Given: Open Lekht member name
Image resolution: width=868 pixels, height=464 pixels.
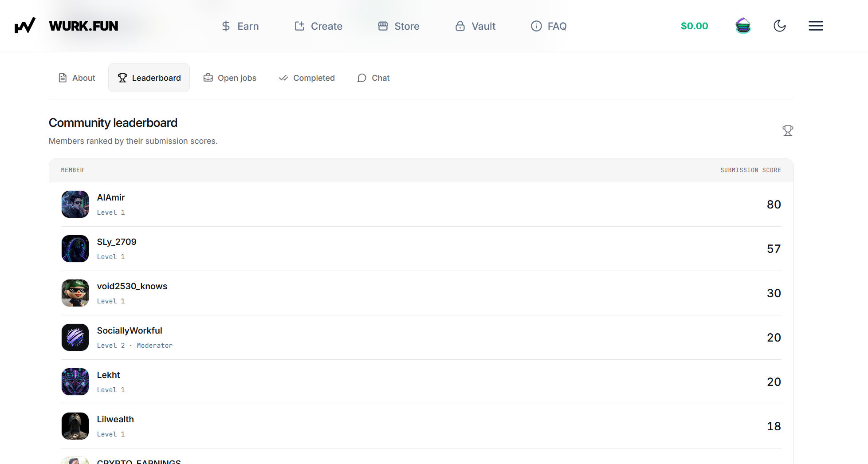Looking at the screenshot, I should 109,375.
